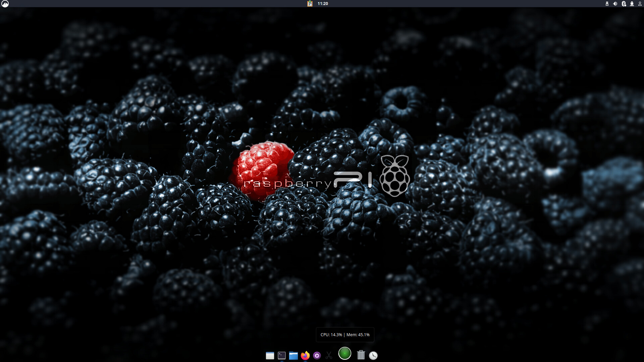Click the red raspberry on the wallpaper
644x362 pixels.
click(x=262, y=168)
